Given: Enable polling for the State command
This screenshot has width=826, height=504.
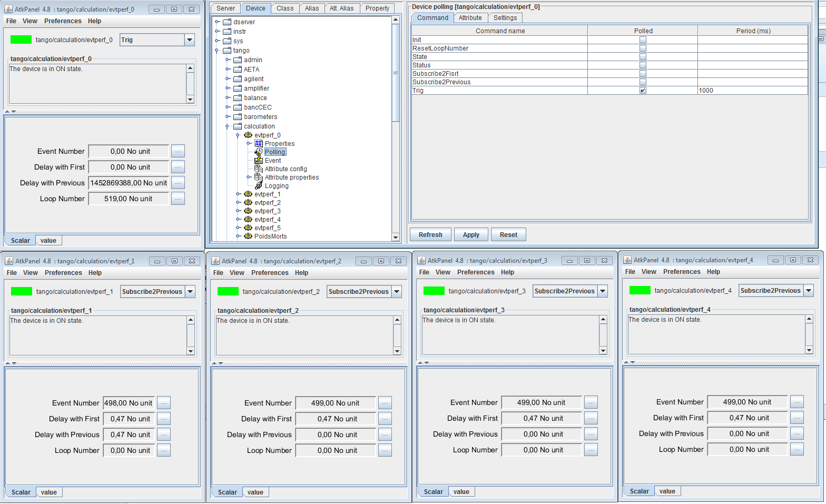Looking at the screenshot, I should (x=643, y=56).
